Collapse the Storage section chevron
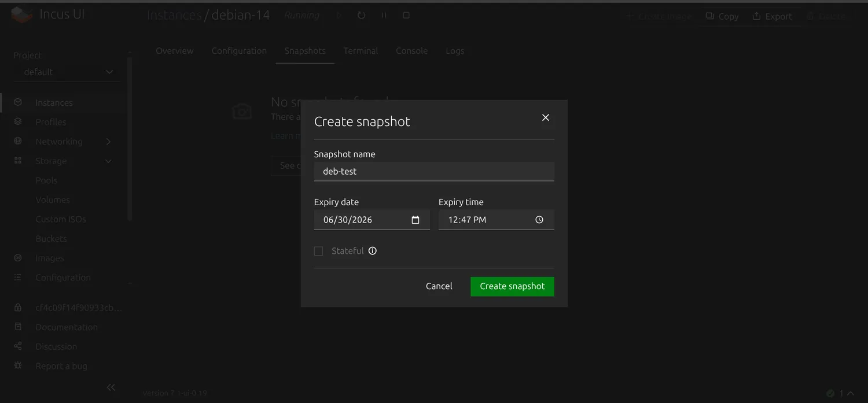Viewport: 868px width, 403px height. click(x=108, y=161)
